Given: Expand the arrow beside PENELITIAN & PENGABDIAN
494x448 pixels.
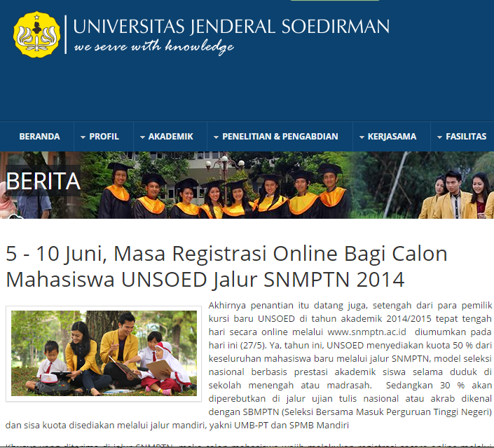Looking at the screenshot, I should click(x=216, y=137).
